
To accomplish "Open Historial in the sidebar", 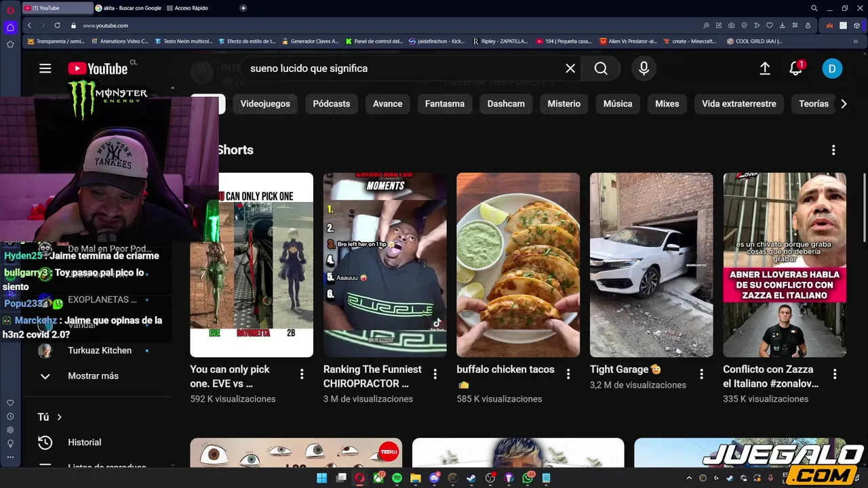I will tap(84, 442).
